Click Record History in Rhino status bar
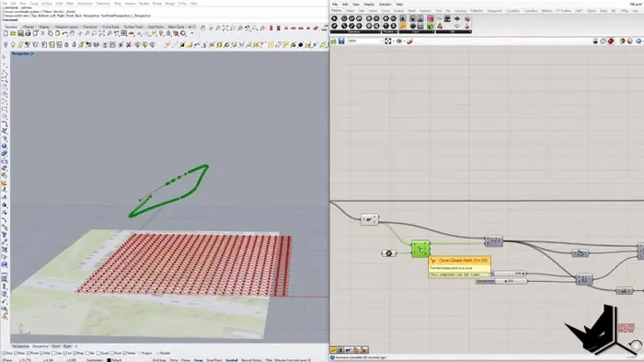Viewport: 644px width, 362px height. click(251, 360)
